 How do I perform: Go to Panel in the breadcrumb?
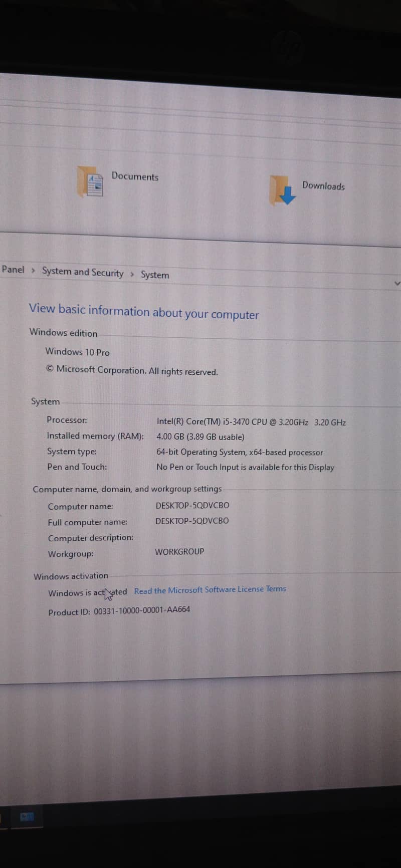tap(13, 269)
